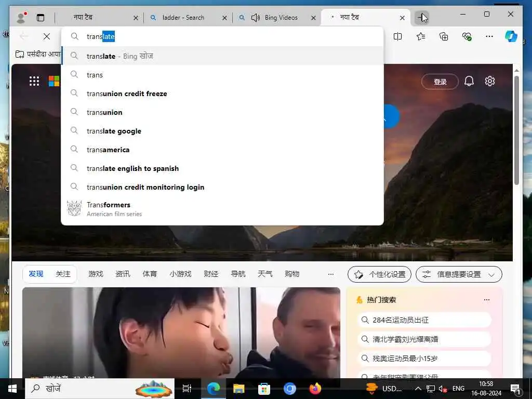The width and height of the screenshot is (532, 399).
Task: Open Transformers American film series suggestion
Action: [222, 209]
